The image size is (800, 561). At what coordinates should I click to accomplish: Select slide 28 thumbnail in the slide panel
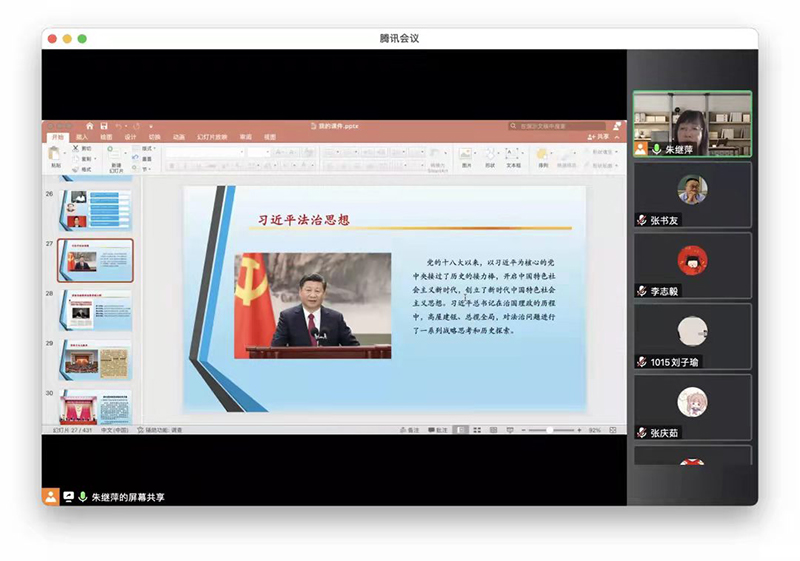pyautogui.click(x=96, y=309)
